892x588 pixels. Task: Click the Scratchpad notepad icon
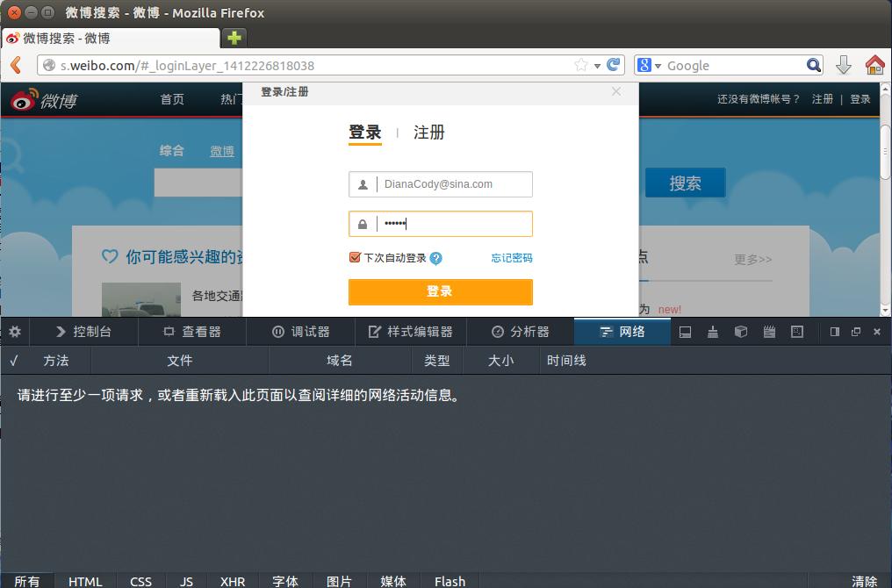coord(769,332)
